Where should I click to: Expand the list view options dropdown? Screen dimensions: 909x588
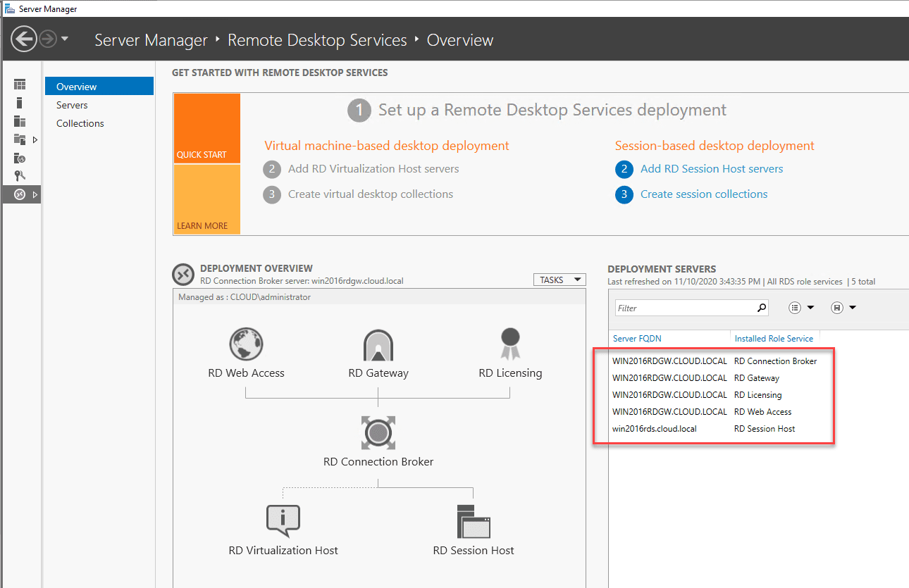[x=801, y=308]
